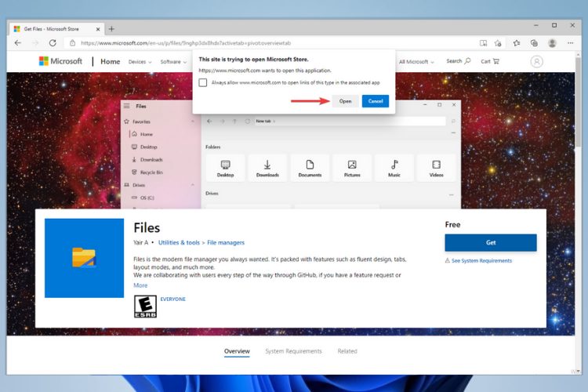
Task: Click the EVERYONE rating link
Action: click(173, 299)
